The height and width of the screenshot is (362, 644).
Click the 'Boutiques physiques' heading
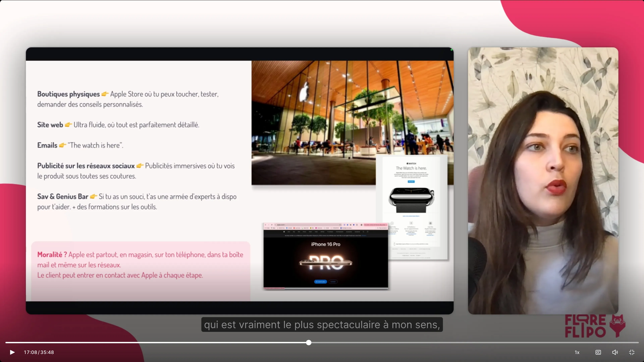click(68, 94)
